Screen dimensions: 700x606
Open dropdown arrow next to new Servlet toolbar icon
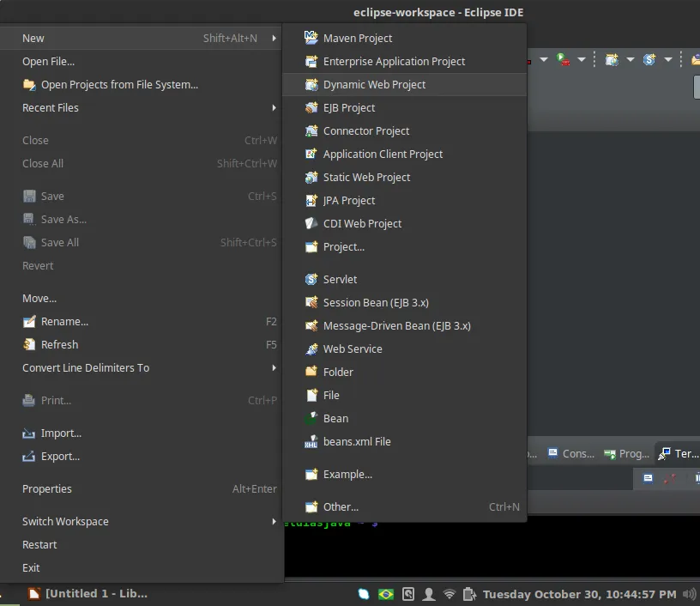[x=667, y=59]
